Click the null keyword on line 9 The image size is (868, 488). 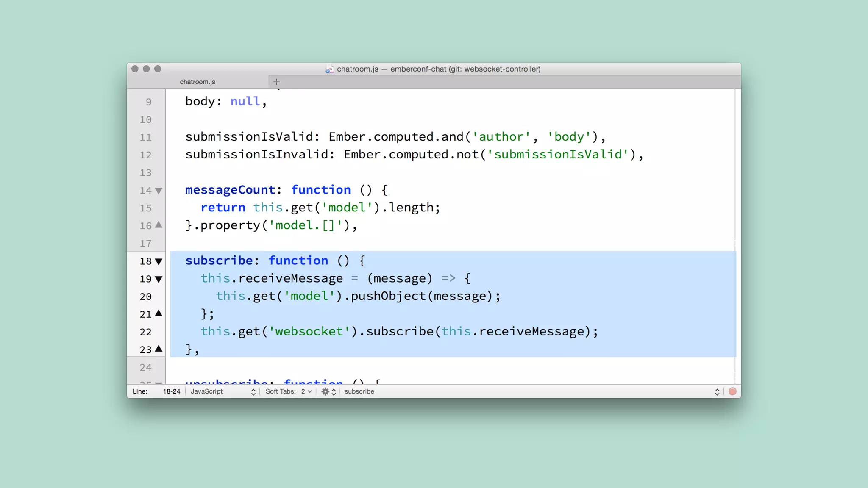245,101
